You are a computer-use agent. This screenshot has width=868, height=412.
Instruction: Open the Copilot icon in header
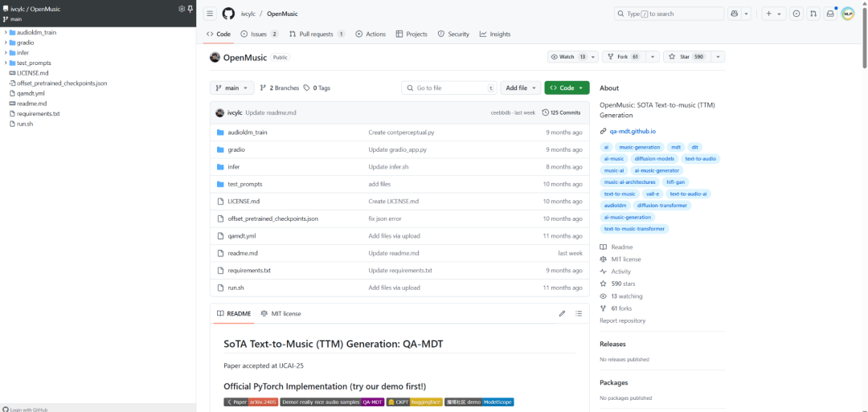point(735,14)
